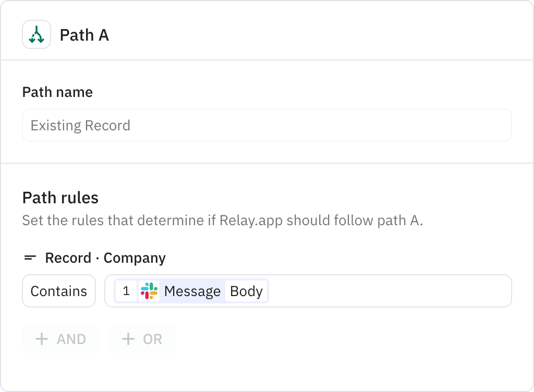The height and width of the screenshot is (392, 534).
Task: Click the Message label within the variable chip
Action: [x=192, y=291]
